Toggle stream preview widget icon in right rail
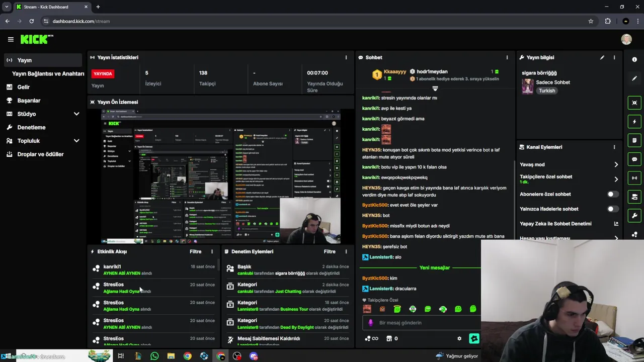This screenshot has height=362, width=644. (634, 103)
